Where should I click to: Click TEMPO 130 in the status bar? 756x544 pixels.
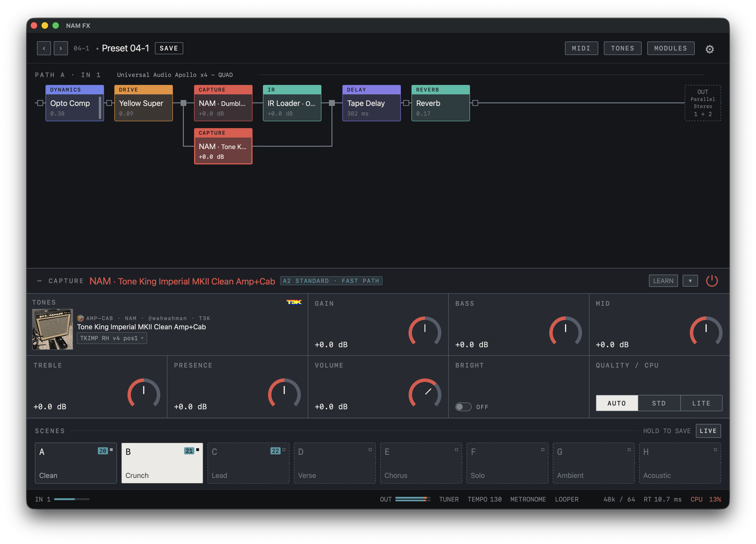click(x=484, y=499)
